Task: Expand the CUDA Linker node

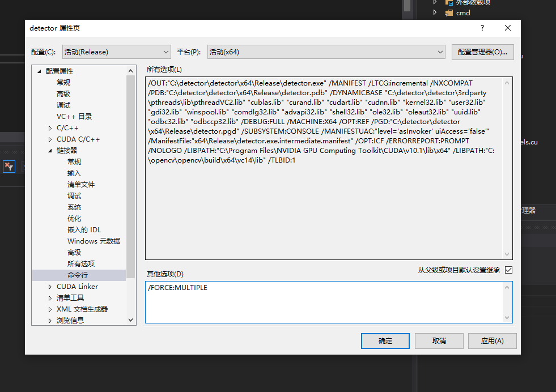Action: pos(50,287)
